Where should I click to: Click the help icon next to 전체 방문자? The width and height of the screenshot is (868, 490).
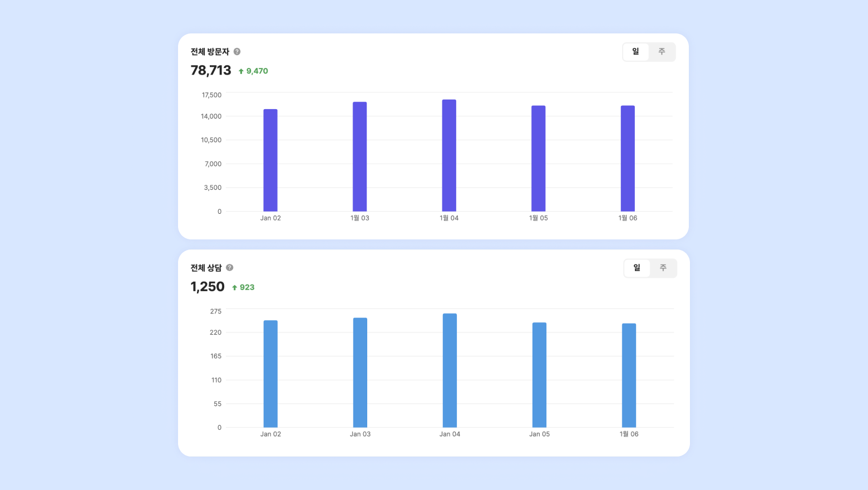237,52
